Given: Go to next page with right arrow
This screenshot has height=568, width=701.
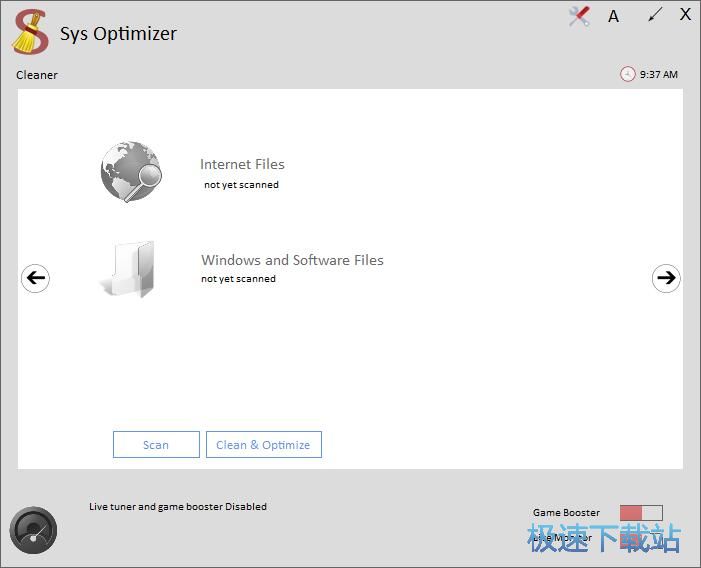Looking at the screenshot, I should [666, 278].
